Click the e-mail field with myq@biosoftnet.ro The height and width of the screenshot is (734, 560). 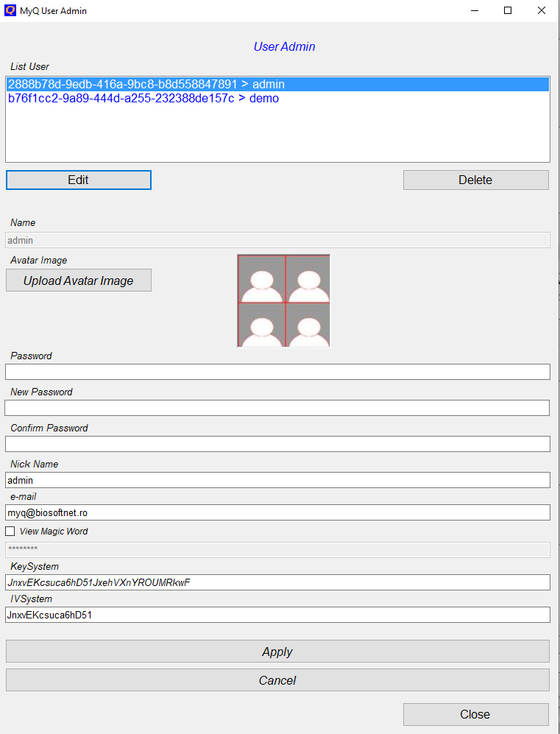[278, 512]
